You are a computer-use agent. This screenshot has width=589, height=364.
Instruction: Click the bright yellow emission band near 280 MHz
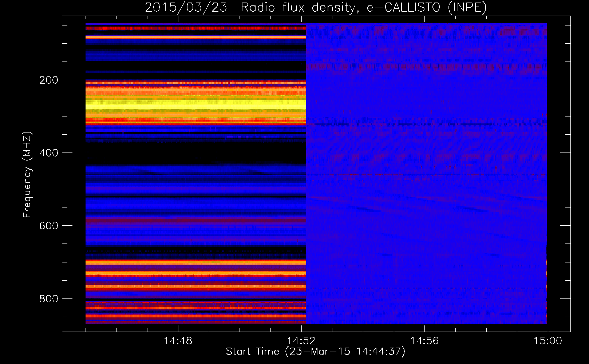(196, 104)
